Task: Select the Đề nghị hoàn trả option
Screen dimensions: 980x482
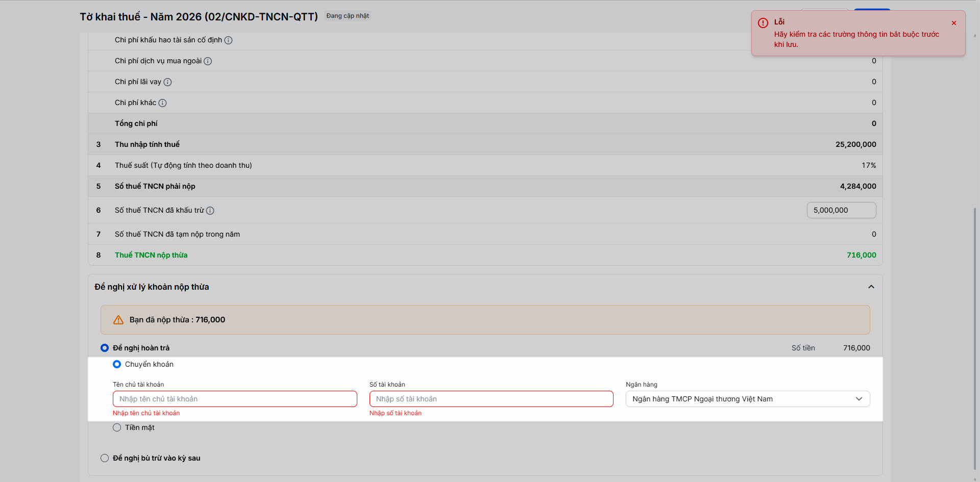Action: pyautogui.click(x=105, y=348)
